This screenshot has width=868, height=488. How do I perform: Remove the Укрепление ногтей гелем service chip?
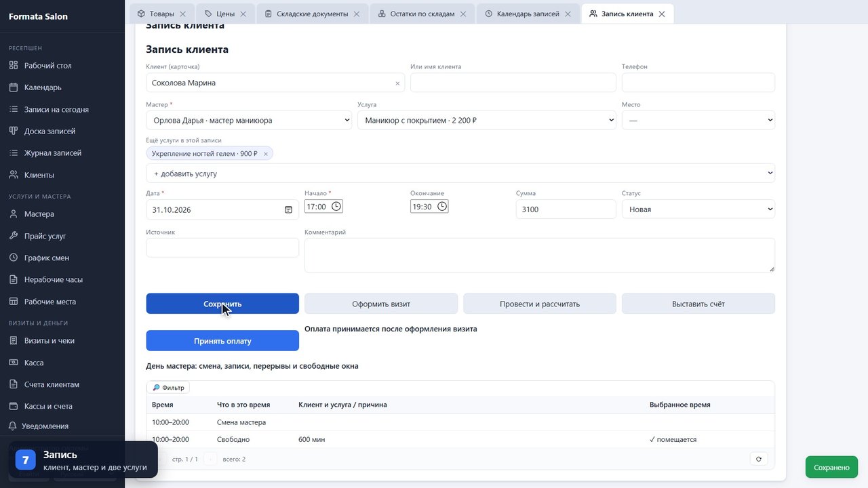pyautogui.click(x=266, y=154)
